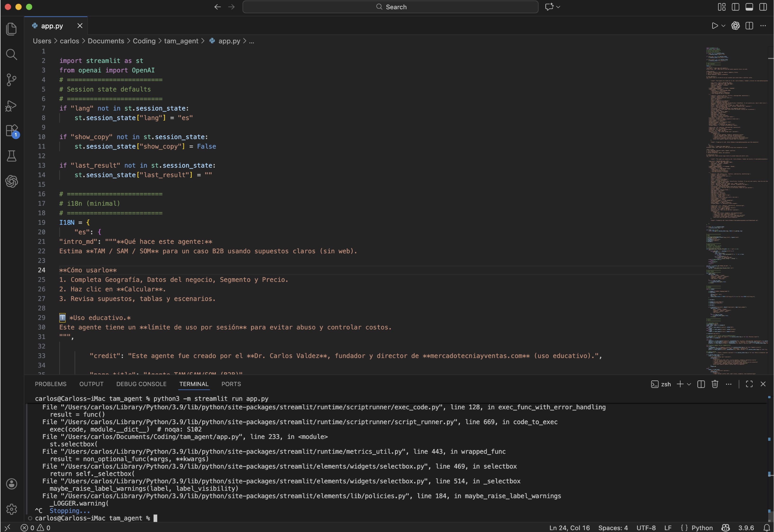
Task: Click the Search command center field
Action: click(390, 7)
